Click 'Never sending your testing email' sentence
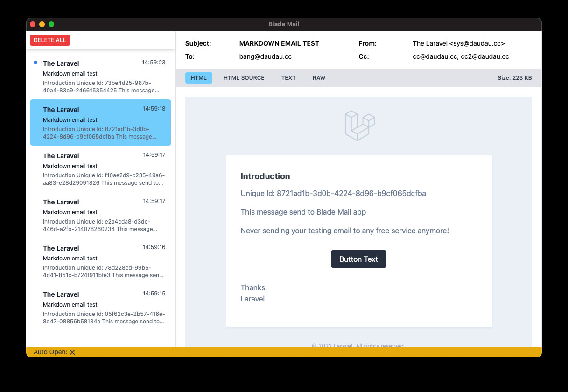Viewport: 568px width, 392px height. coord(345,231)
